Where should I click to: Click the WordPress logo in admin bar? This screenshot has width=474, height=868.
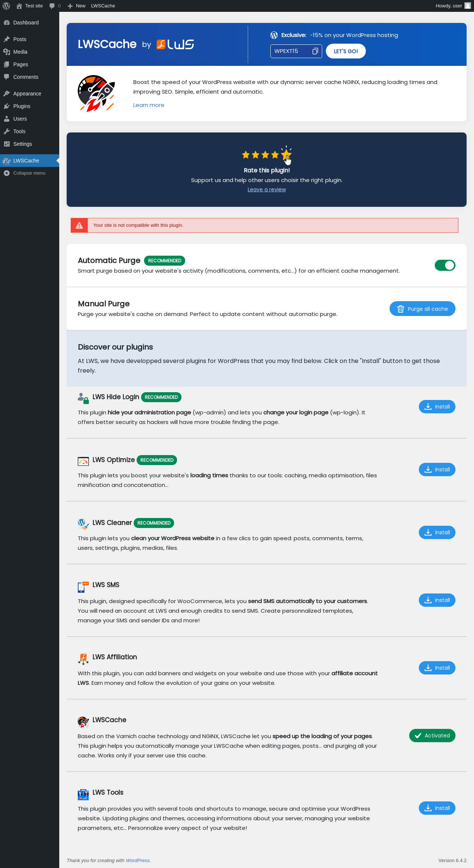pos(6,6)
